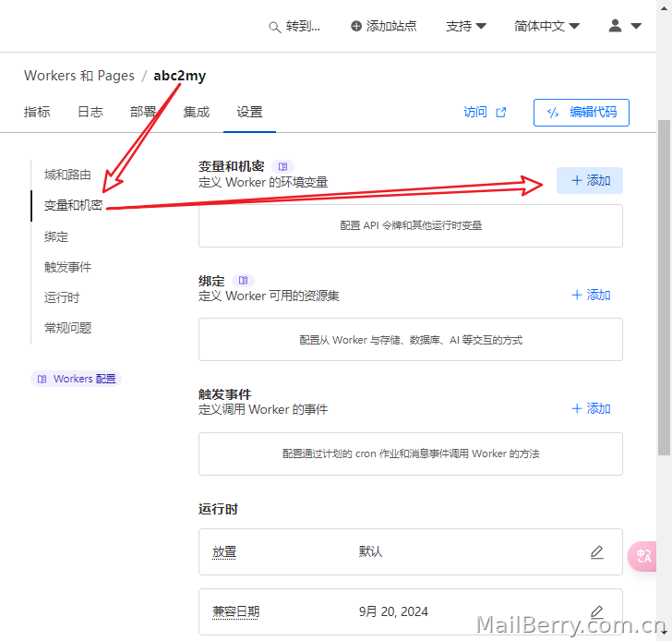Edit the 兼容日期 pencil icon
The height and width of the screenshot is (641, 672).
(597, 611)
